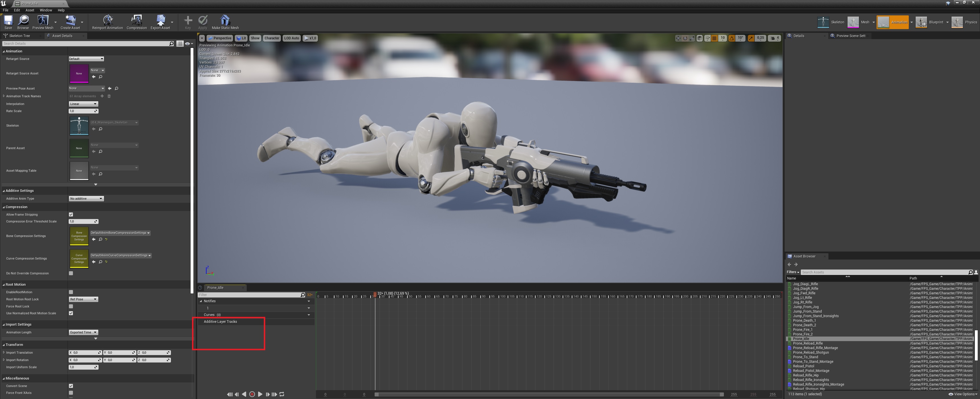Click the Perspective viewport button

220,38
